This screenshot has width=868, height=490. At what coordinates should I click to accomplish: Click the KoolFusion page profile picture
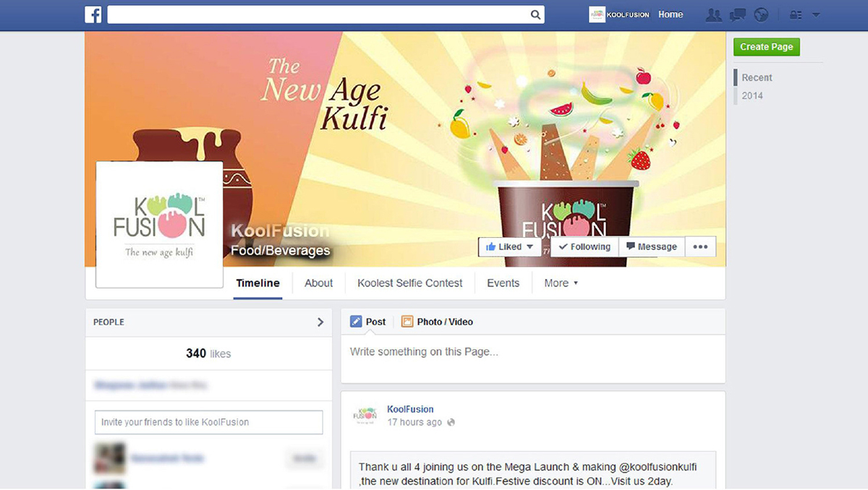coord(160,224)
